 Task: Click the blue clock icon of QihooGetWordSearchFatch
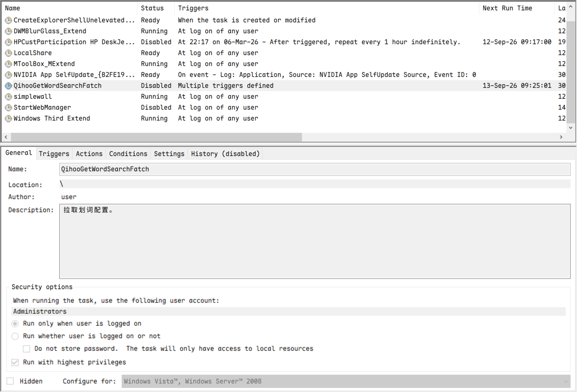(8, 86)
